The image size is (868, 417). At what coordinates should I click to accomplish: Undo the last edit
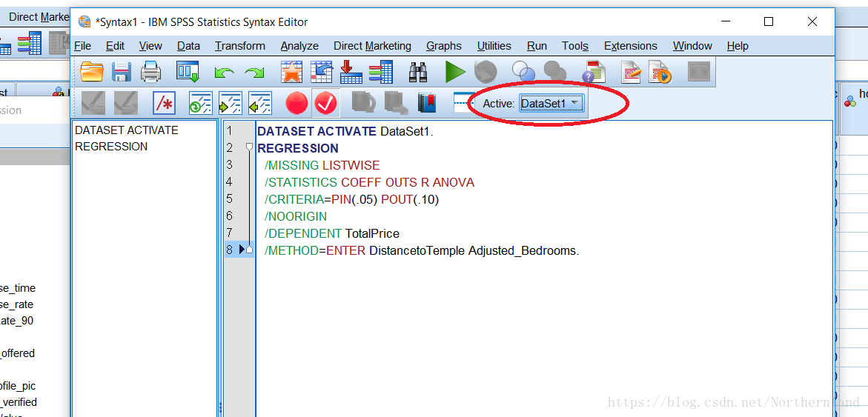pos(224,73)
